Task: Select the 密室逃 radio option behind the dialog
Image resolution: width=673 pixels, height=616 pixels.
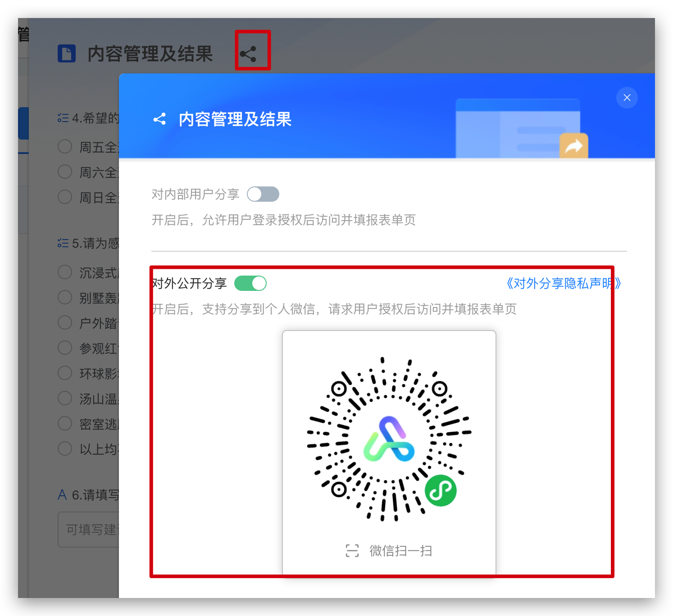Action: [x=65, y=423]
